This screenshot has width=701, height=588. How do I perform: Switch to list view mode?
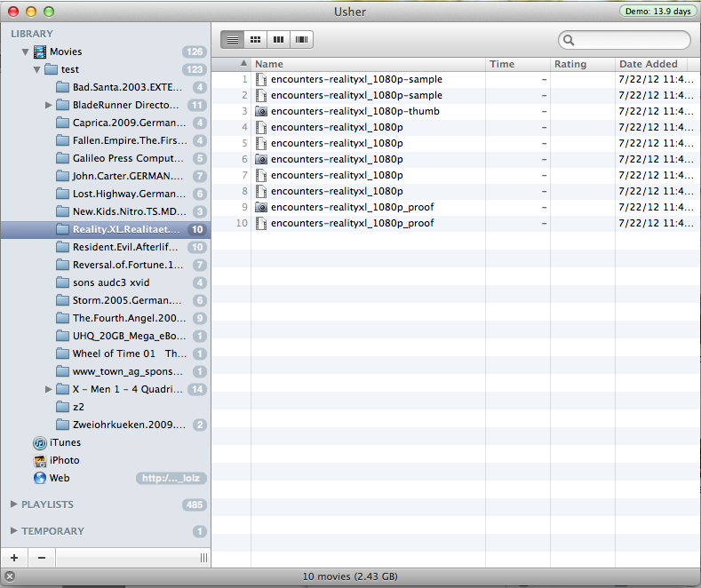[233, 40]
